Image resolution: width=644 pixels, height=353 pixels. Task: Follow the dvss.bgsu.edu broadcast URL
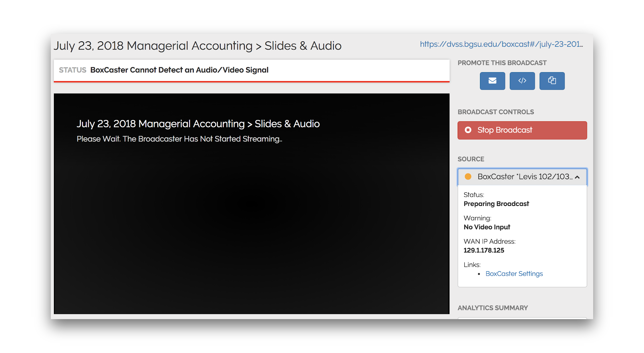click(501, 44)
